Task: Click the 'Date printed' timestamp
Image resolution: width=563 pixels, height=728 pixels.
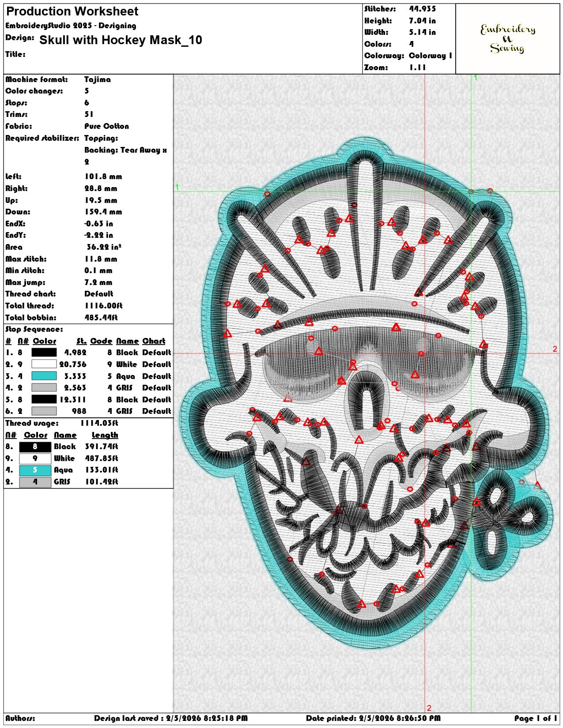Action: (373, 718)
